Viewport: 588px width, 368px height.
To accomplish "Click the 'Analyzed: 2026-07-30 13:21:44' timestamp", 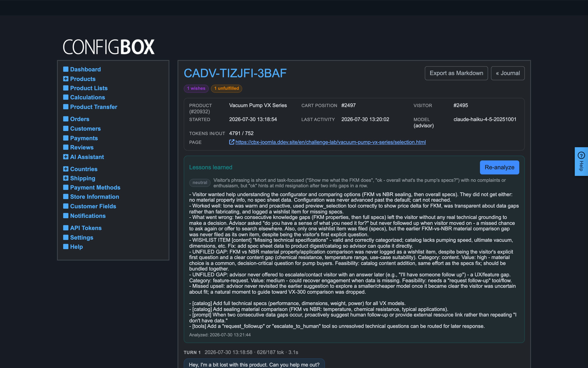I will pos(220,335).
